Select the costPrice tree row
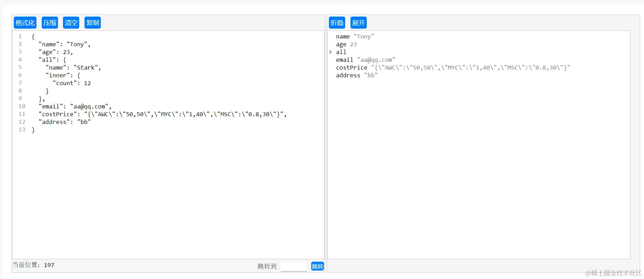Viewport: 644px width, 279px height. tap(453, 68)
